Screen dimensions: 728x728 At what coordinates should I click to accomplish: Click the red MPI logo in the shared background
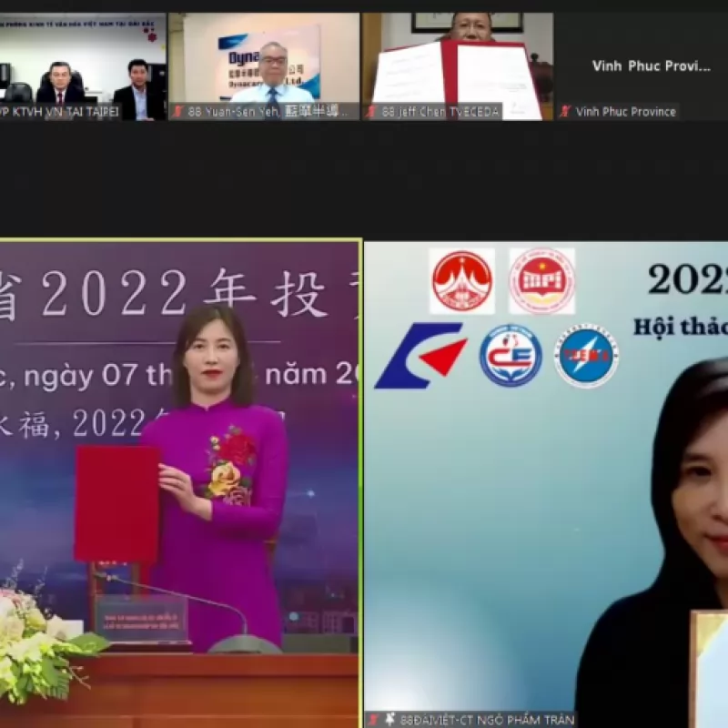click(x=541, y=281)
